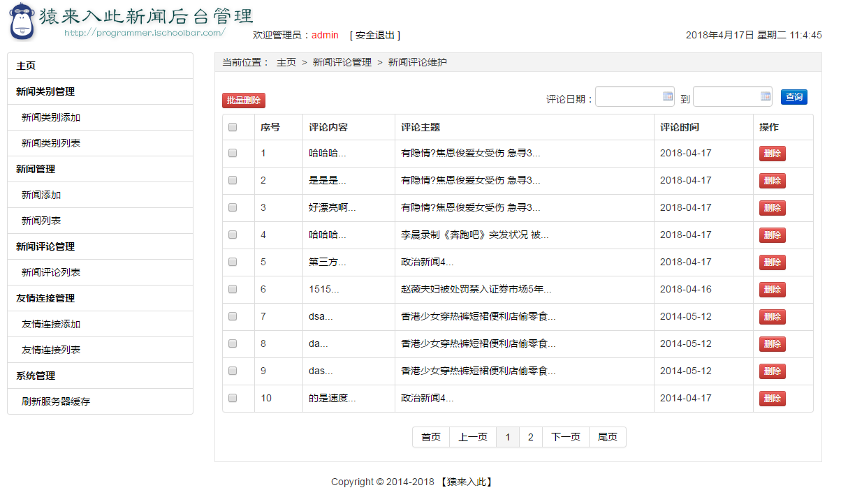Image resolution: width=848 pixels, height=504 pixels.
Task: Click the 安全退出 logout link
Action: (x=375, y=35)
